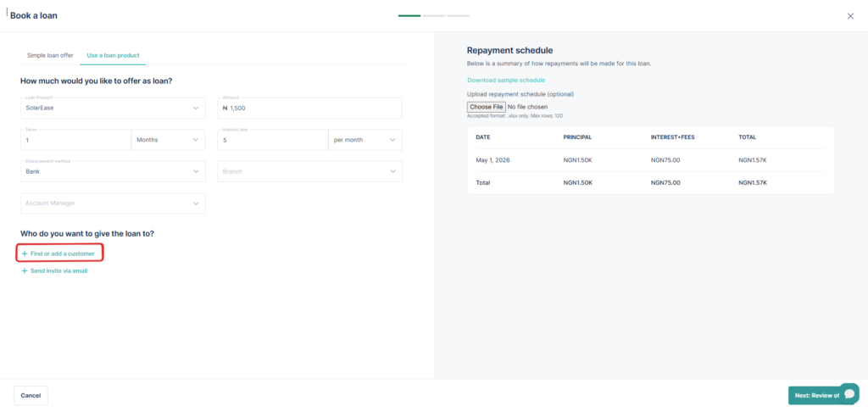Click the Next: Review offer button
The height and width of the screenshot is (412, 868).
[814, 395]
